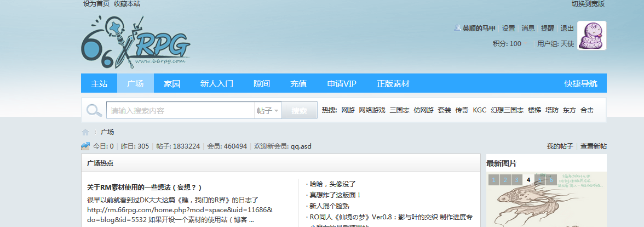Open the 帖子 search type dropdown
This screenshot has width=644, height=227.
[267, 110]
